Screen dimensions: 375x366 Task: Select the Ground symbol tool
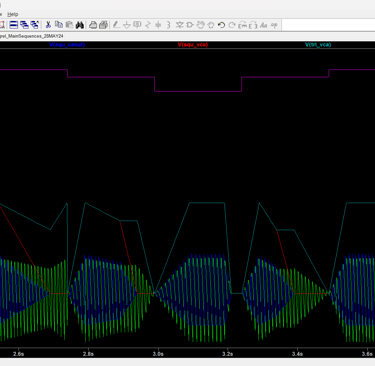127,25
